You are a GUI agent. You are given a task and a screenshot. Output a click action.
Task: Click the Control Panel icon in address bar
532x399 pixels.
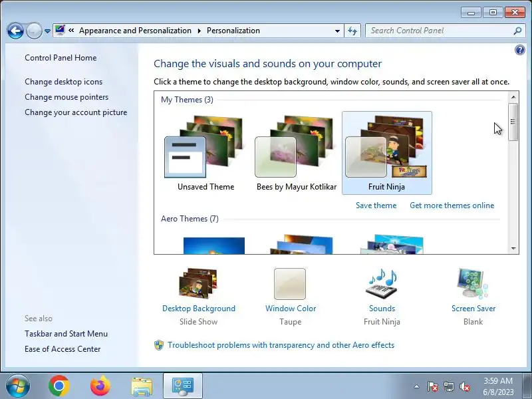[x=60, y=30]
